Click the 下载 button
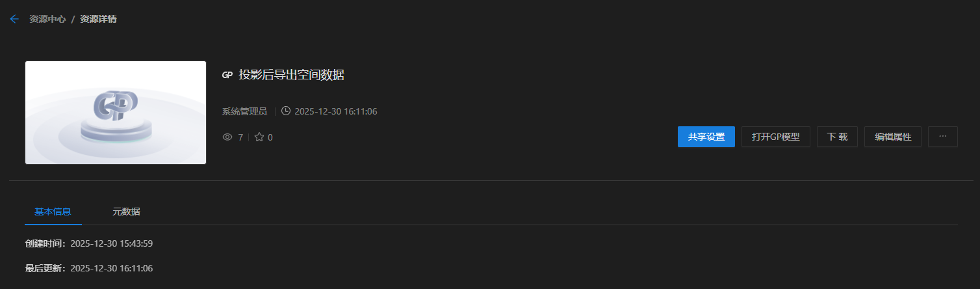This screenshot has height=289, width=980. [837, 137]
